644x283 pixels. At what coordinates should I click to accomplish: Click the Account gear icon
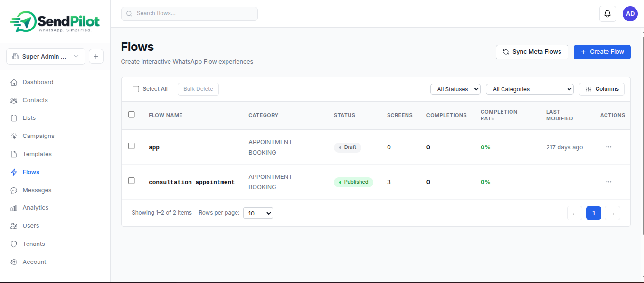(x=14, y=262)
